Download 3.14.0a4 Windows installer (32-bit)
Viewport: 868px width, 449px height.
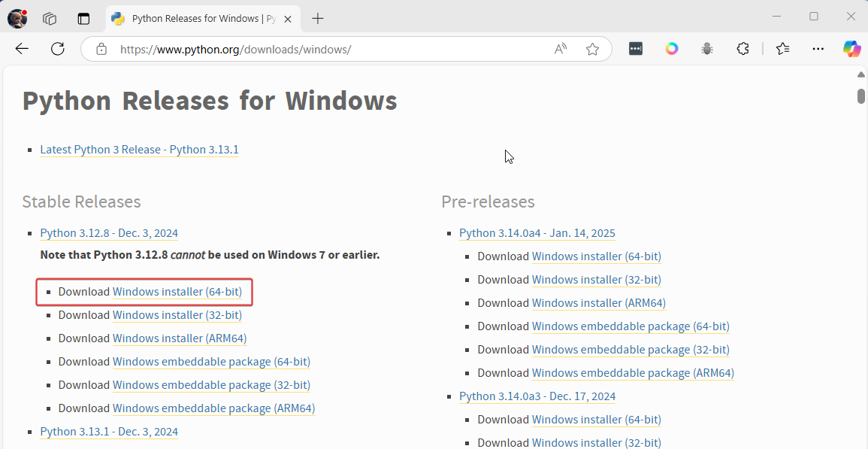597,279
